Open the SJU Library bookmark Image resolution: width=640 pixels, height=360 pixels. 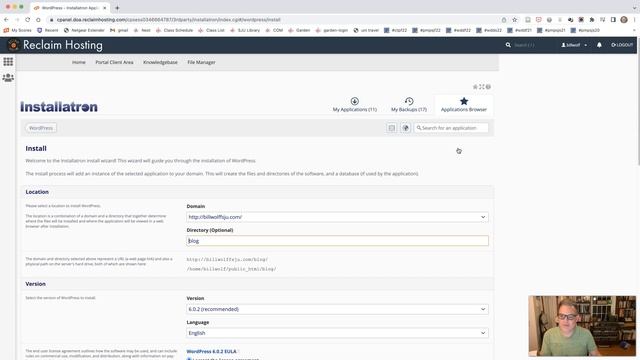(245, 30)
